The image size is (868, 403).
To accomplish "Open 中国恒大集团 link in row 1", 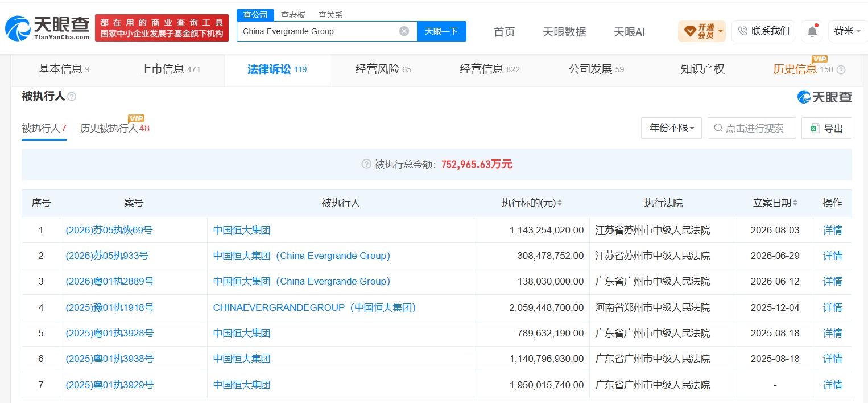I will (242, 230).
